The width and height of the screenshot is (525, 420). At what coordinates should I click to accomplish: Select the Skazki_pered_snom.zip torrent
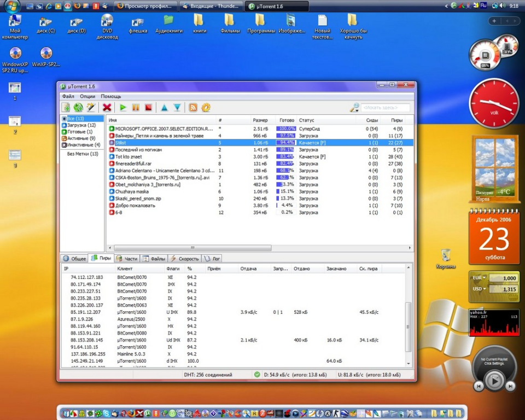260,199
